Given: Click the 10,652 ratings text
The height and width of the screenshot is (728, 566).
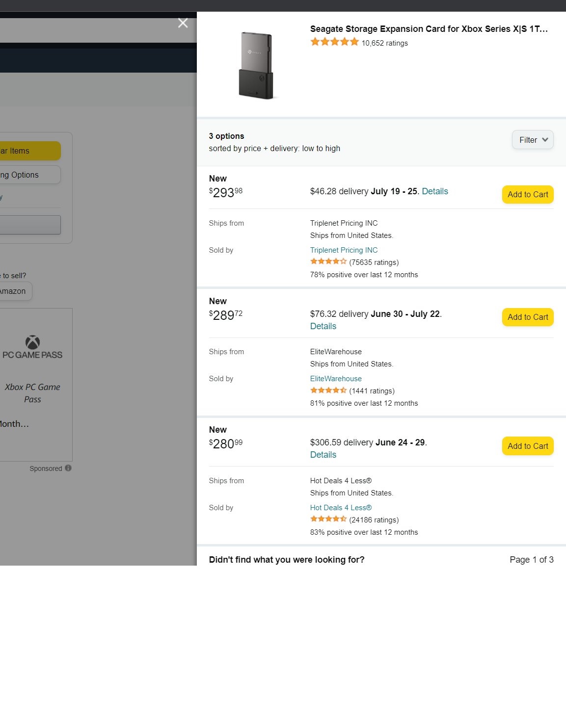Looking at the screenshot, I should (x=384, y=43).
